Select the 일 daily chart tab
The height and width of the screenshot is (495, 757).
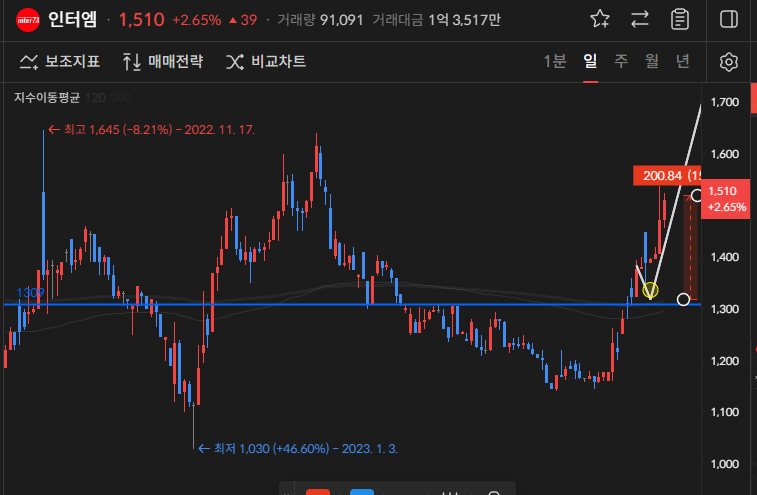pyautogui.click(x=590, y=61)
